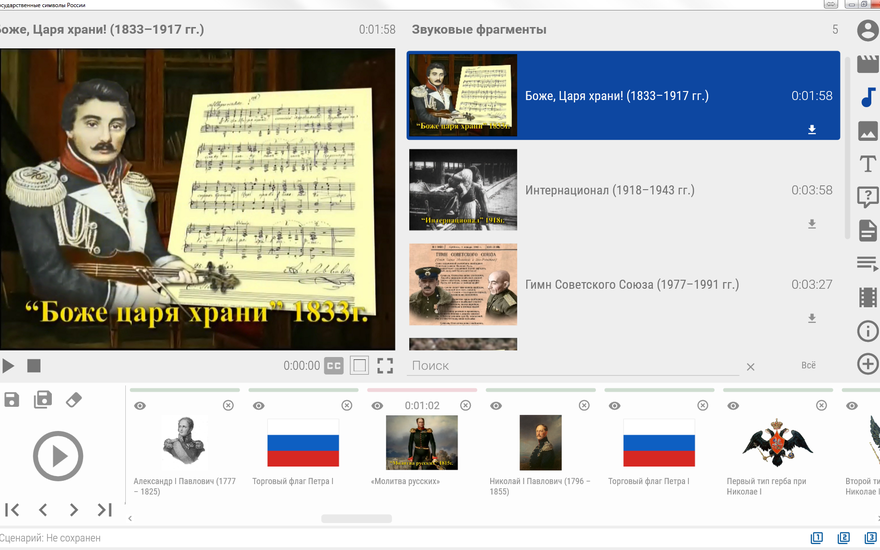Toggle the player frame mode button
Image resolution: width=880 pixels, height=550 pixels.
(x=359, y=366)
